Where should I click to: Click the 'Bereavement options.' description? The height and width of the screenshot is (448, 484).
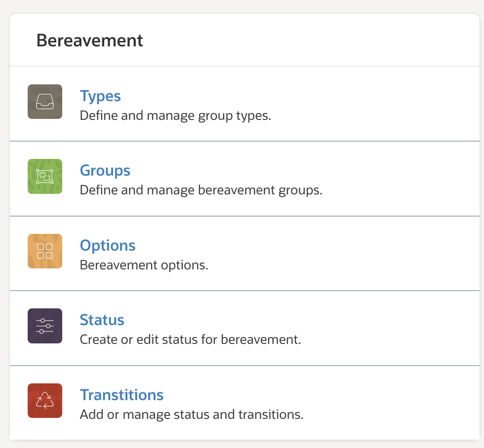[x=144, y=265]
